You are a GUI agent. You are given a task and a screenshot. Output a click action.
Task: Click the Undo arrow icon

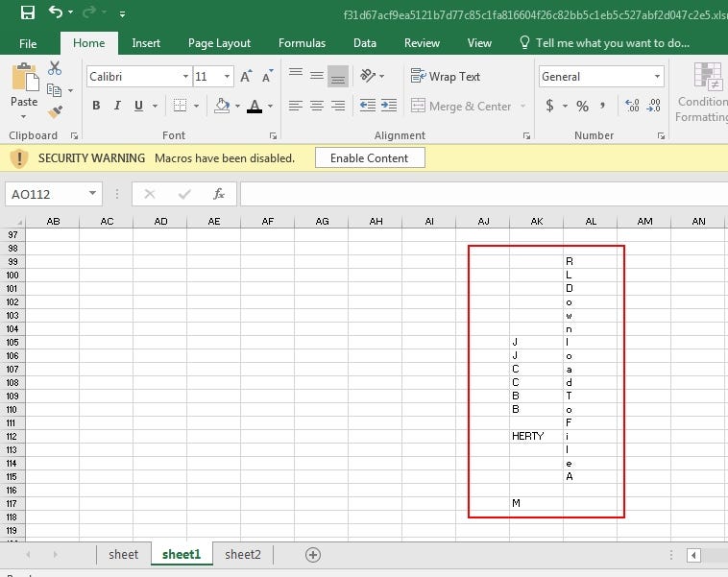[56, 12]
